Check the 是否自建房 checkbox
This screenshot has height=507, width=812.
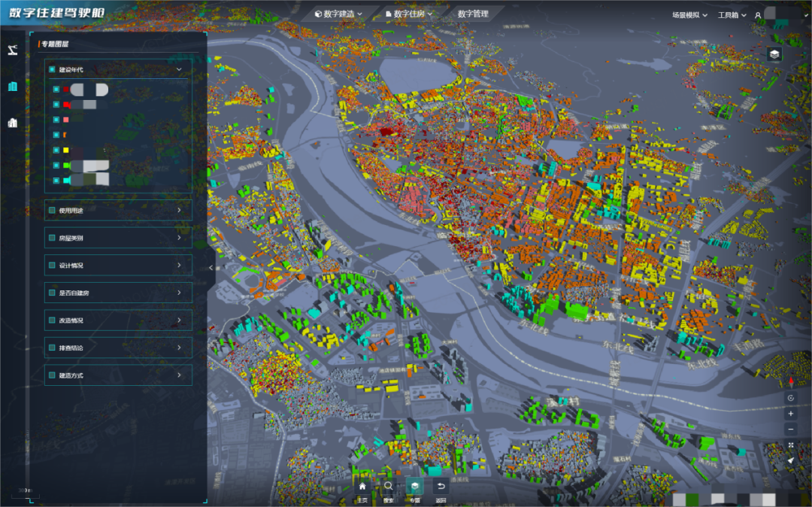click(52, 293)
